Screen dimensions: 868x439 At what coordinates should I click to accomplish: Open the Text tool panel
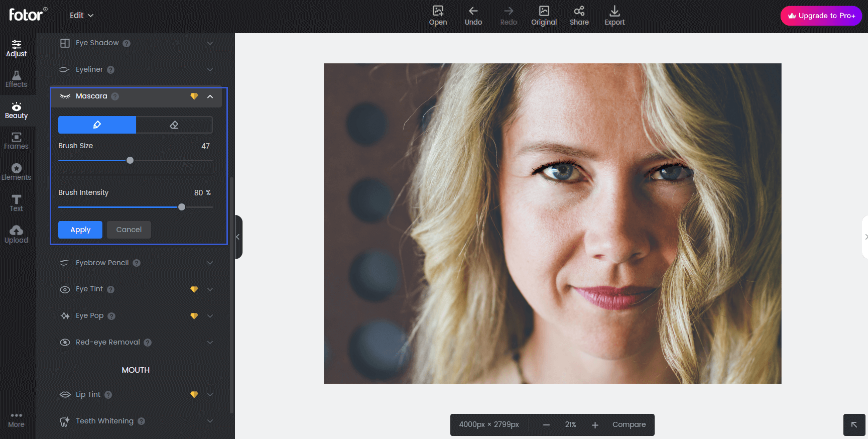(16, 203)
